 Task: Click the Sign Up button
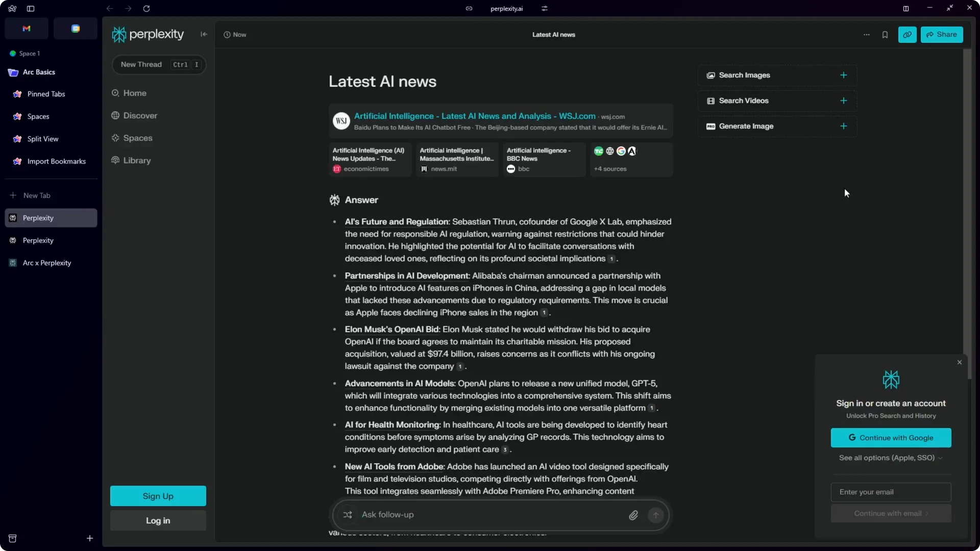coord(158,495)
